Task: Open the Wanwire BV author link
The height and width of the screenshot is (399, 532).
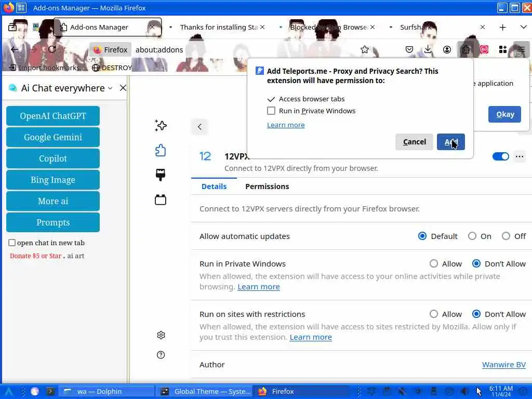Action: click(x=503, y=365)
